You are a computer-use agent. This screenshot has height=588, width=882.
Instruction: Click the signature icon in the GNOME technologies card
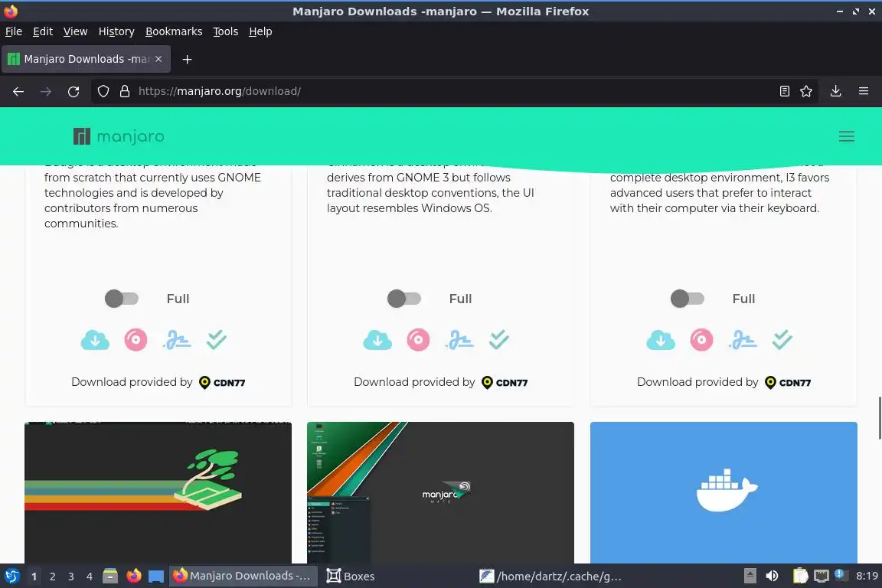(x=177, y=340)
